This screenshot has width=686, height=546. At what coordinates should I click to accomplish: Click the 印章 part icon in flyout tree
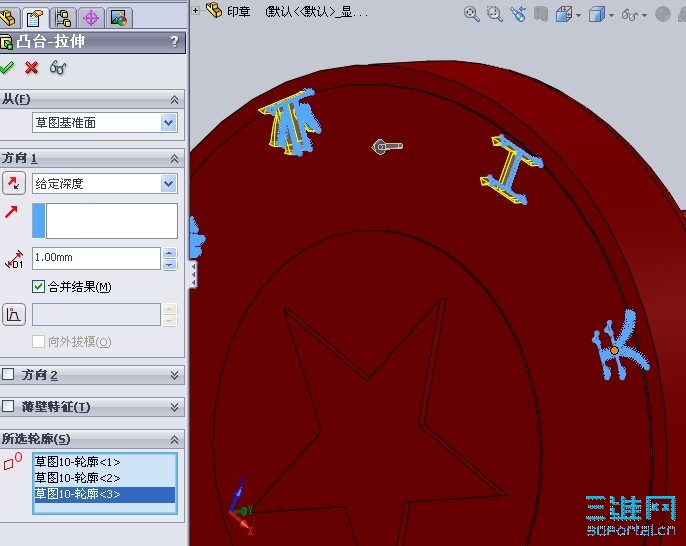pyautogui.click(x=214, y=10)
